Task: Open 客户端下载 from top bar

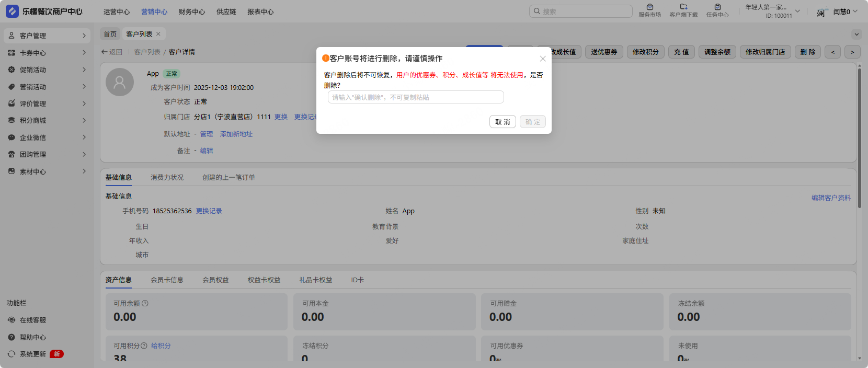Action: tap(683, 11)
